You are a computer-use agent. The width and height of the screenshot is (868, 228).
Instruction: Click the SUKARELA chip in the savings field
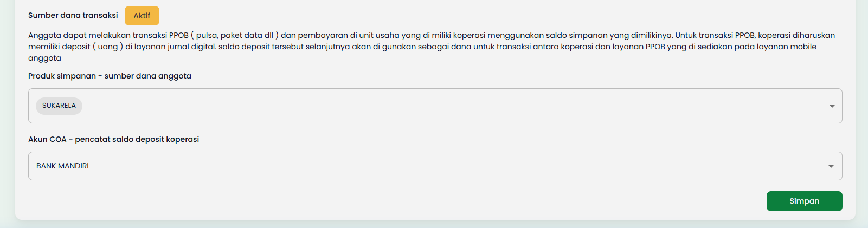tap(59, 106)
